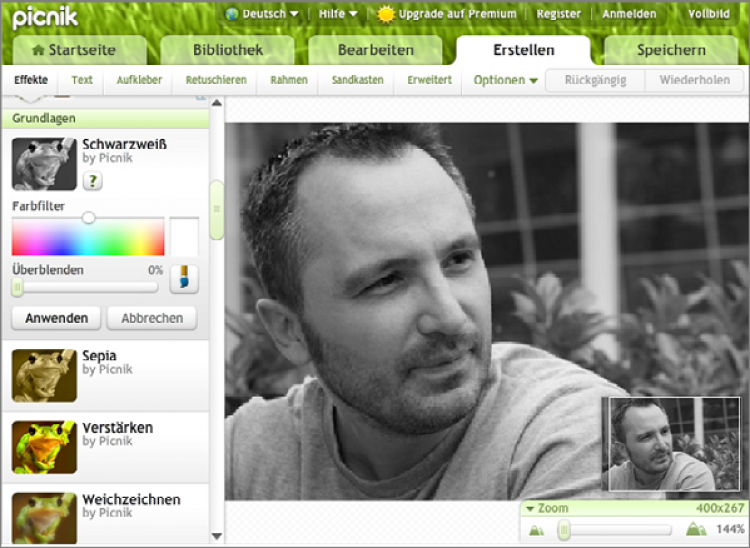
Task: Collapse the Zoom panel triangle
Action: pyautogui.click(x=530, y=508)
